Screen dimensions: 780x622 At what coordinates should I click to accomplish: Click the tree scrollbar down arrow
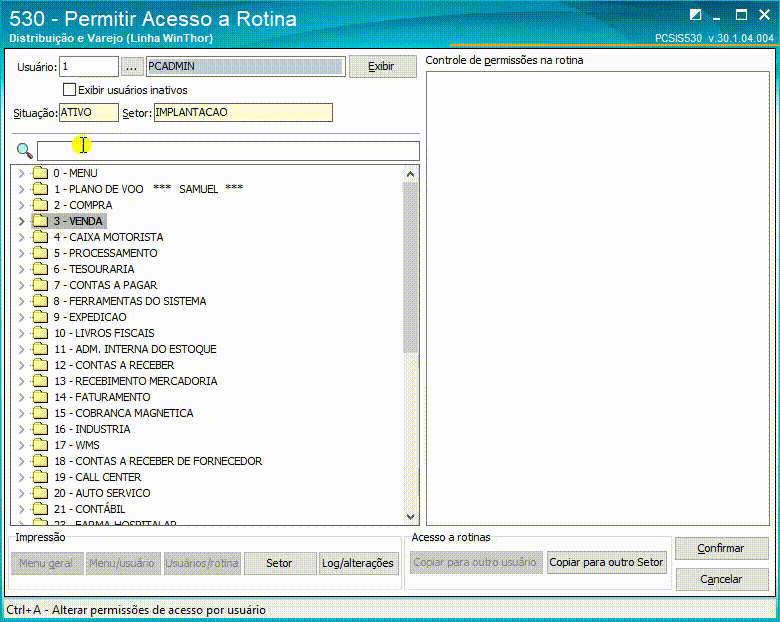pyautogui.click(x=410, y=517)
